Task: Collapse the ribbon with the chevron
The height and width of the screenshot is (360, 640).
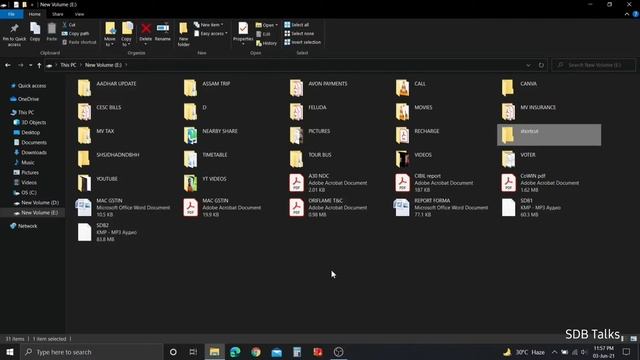Action: (627, 14)
